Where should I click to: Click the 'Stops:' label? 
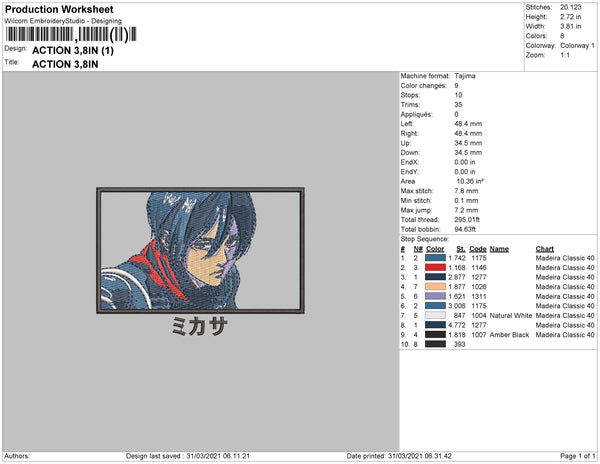point(410,95)
